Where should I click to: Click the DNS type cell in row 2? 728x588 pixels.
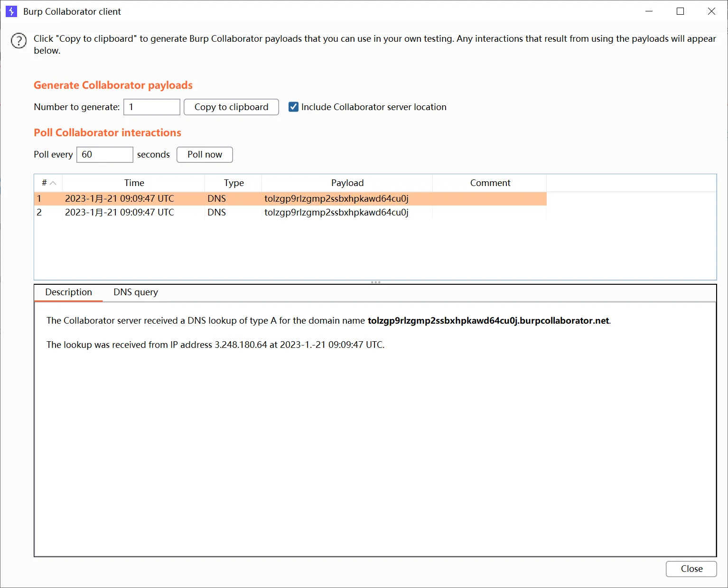pos(217,213)
